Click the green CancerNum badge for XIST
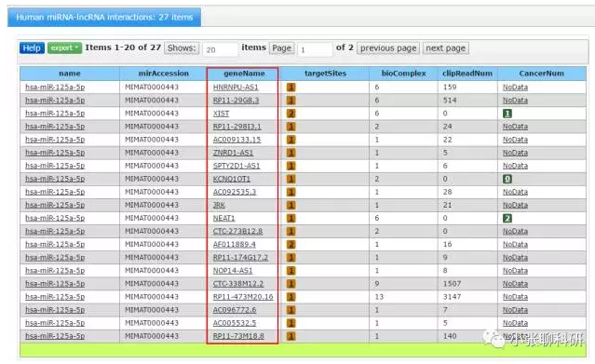Screen dimensions: 595x364 [507, 114]
